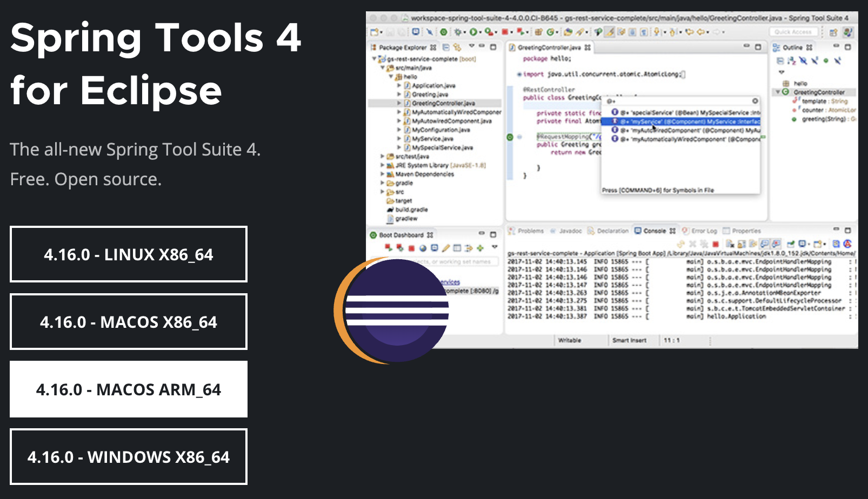Expand the Maven Dependencies node

tap(383, 174)
